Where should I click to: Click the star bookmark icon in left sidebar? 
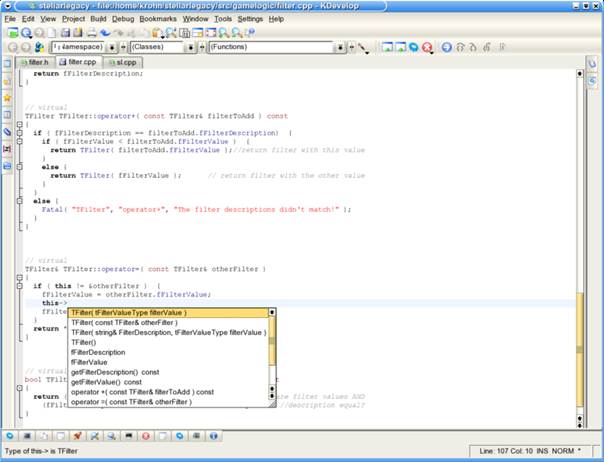(7, 98)
